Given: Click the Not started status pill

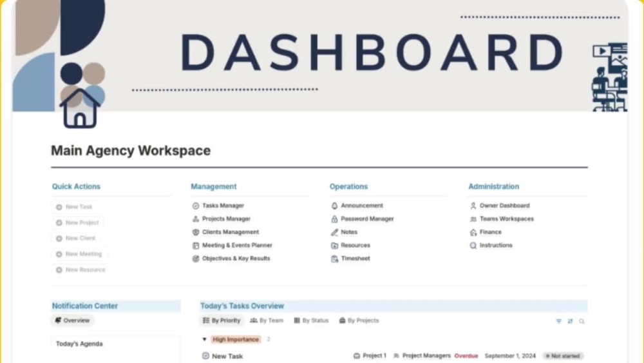Looking at the screenshot, I should click(x=563, y=356).
